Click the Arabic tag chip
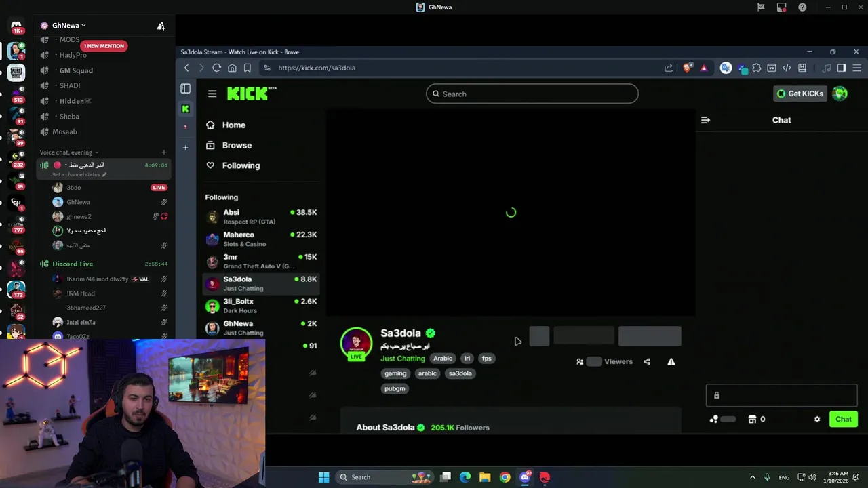 point(443,359)
